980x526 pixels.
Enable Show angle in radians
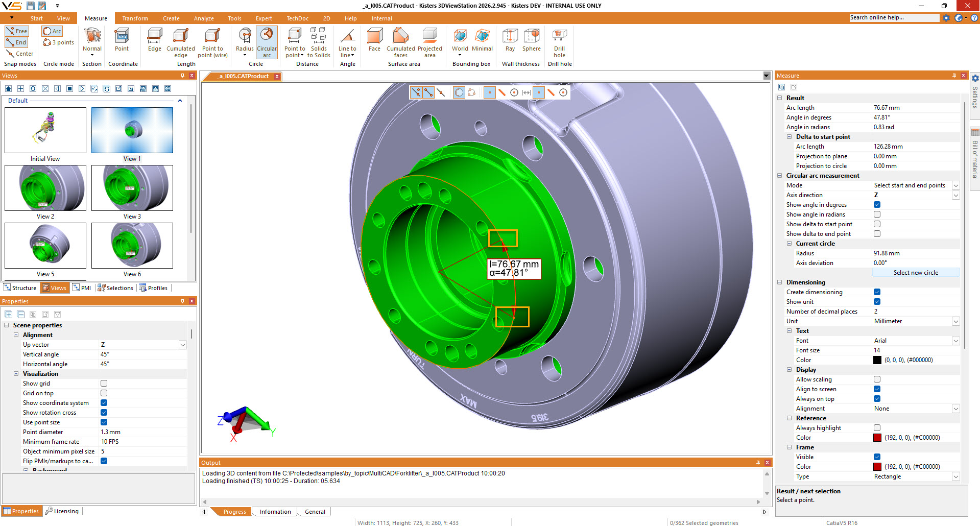point(877,214)
